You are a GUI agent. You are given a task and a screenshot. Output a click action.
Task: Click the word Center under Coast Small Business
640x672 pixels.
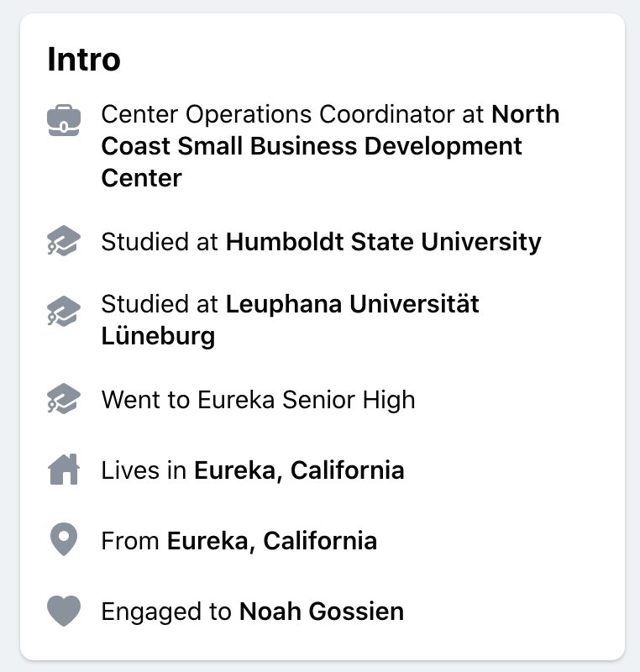[142, 178]
